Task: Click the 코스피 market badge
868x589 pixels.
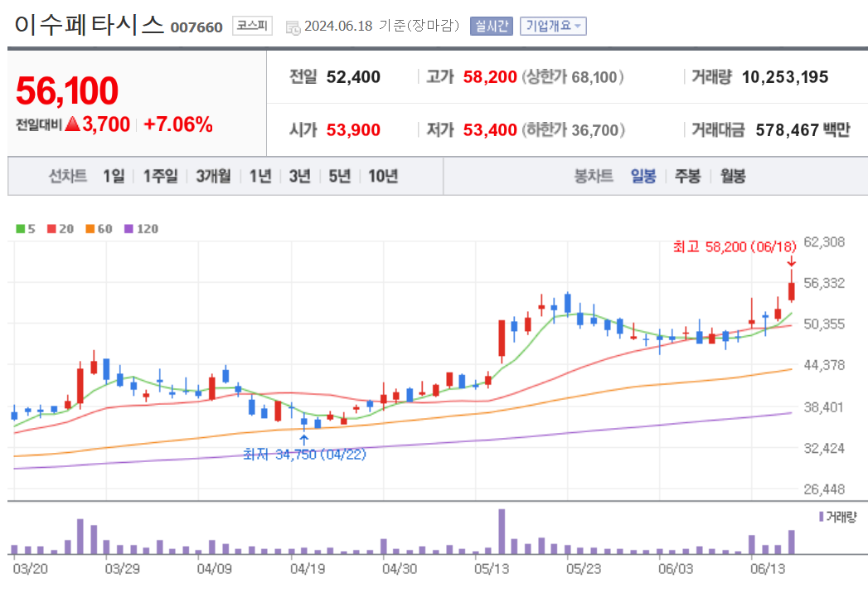Action: click(252, 26)
